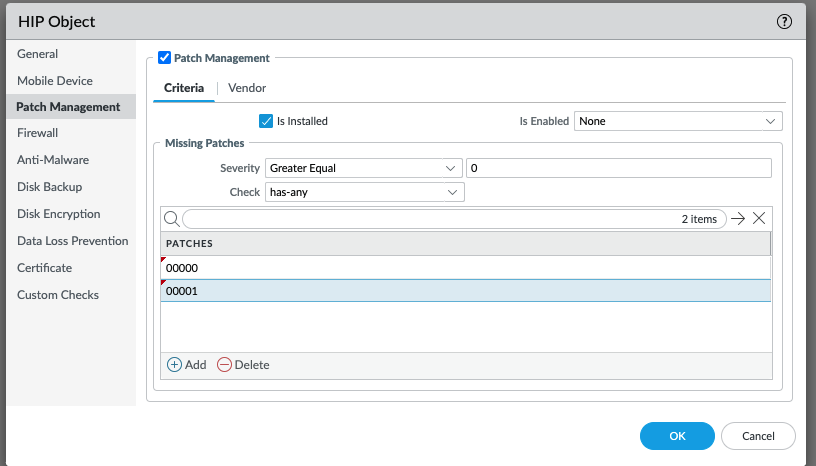Uncheck the Patch Management checkbox
816x466 pixels.
[164, 57]
